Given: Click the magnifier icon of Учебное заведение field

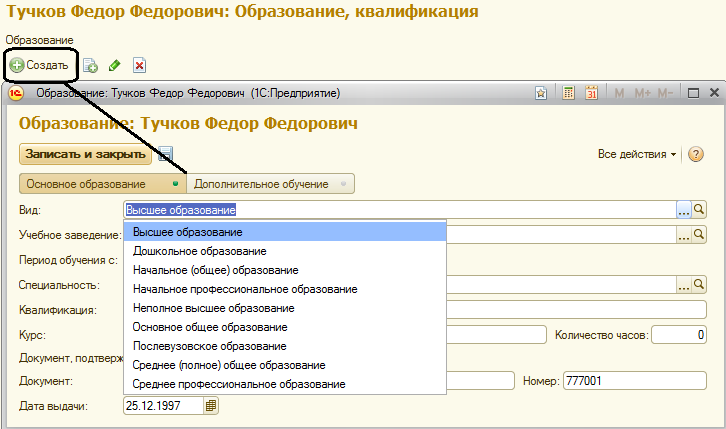Looking at the screenshot, I should 699,235.
